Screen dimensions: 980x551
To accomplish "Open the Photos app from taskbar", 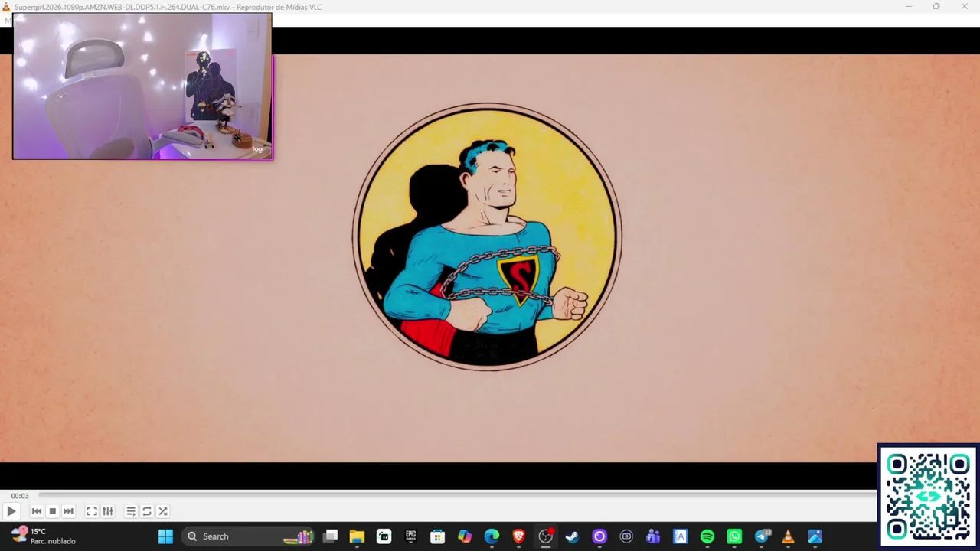I will pyautogui.click(x=815, y=536).
